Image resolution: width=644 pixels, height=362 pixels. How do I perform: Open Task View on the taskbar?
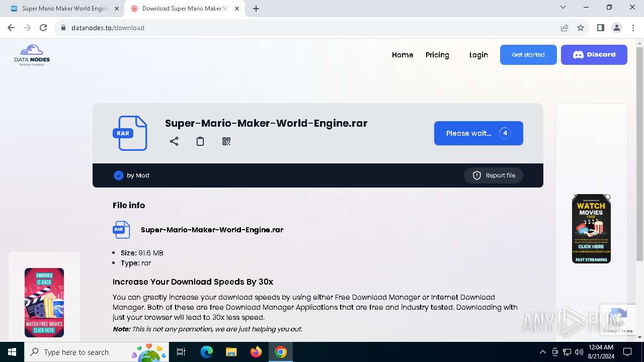click(x=181, y=352)
